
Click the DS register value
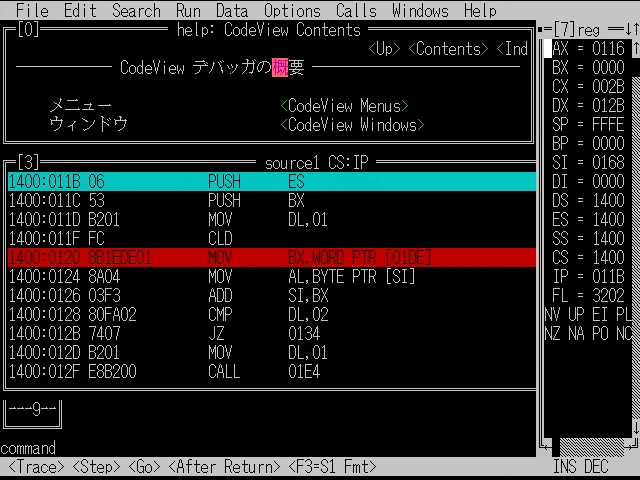tap(608, 200)
